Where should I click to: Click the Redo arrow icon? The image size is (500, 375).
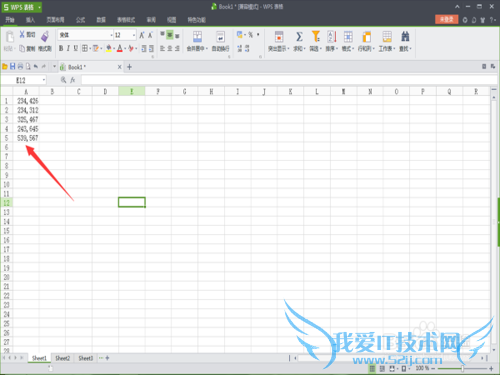click(44, 67)
